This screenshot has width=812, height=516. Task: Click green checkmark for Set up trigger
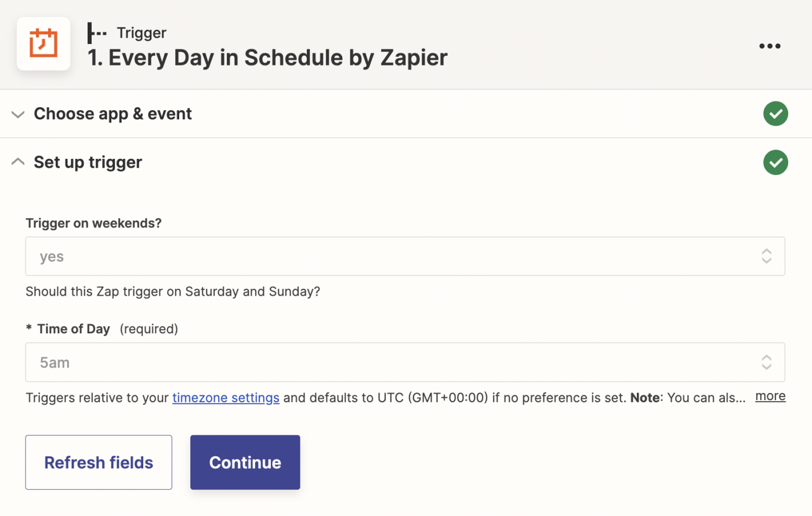775,162
